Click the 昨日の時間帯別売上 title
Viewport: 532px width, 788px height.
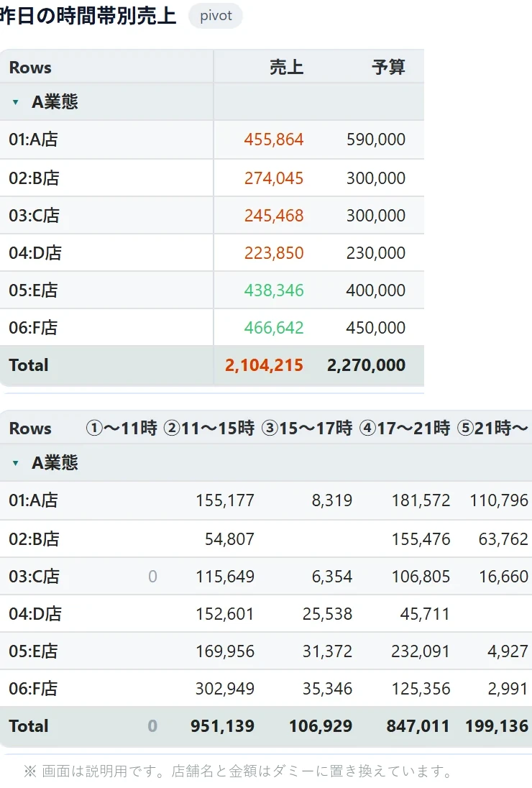coord(88,16)
